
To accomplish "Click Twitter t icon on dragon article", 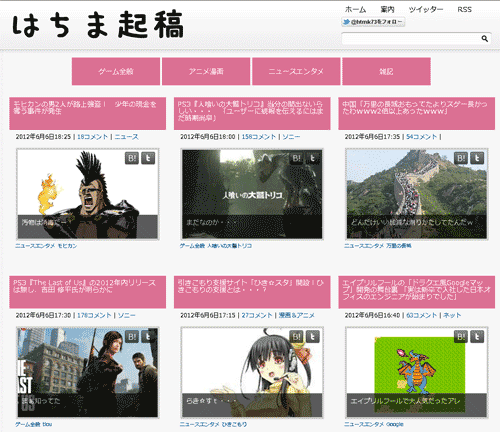I will click(x=477, y=337).
